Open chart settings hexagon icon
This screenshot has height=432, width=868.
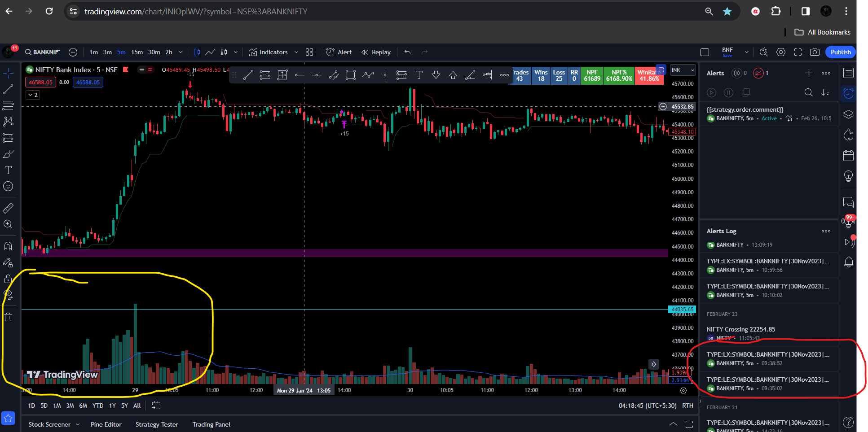(x=781, y=52)
